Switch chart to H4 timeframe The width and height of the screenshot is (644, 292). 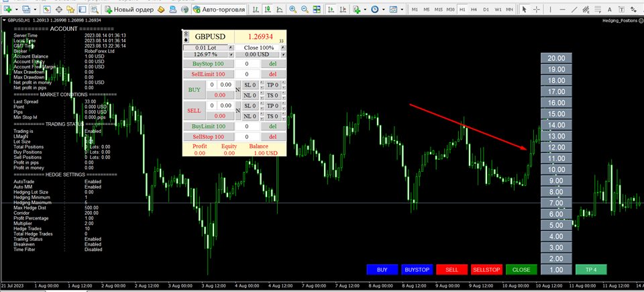[474, 9]
